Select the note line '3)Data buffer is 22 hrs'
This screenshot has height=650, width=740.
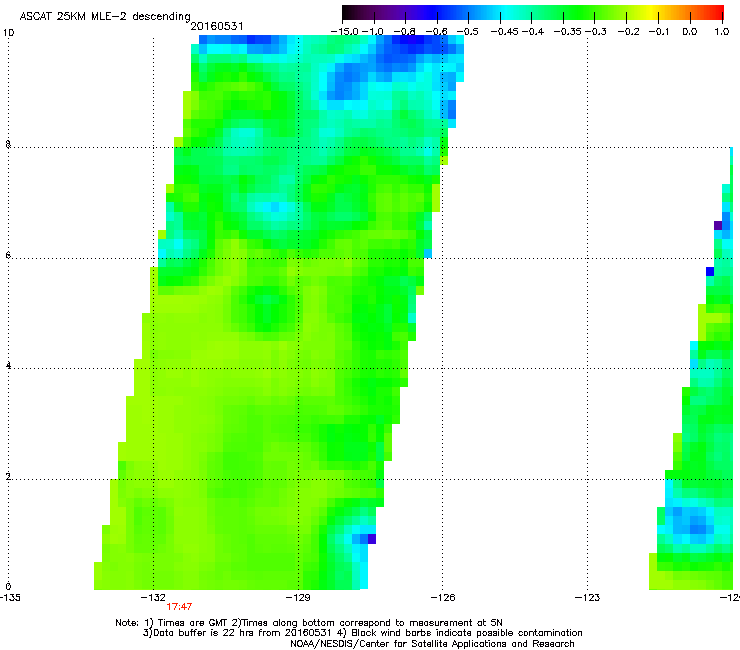click(x=362, y=633)
